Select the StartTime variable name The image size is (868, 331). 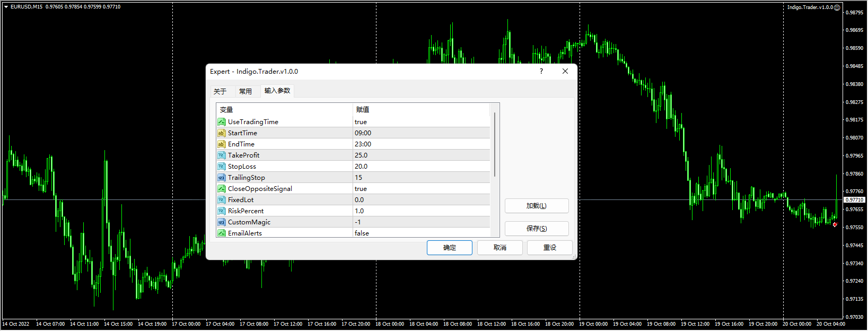[242, 133]
